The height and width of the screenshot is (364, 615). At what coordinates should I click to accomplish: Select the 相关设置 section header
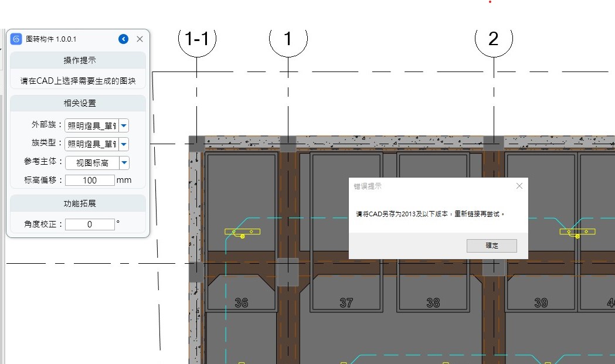(79, 103)
